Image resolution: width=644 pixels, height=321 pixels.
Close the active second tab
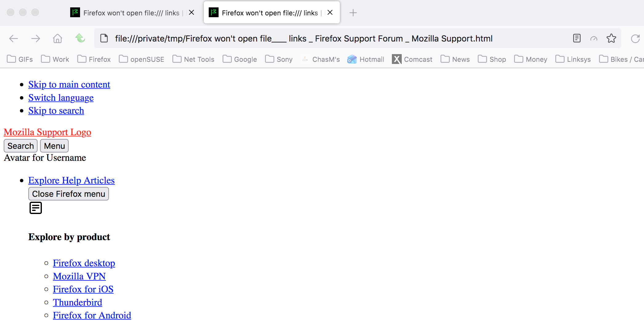click(x=330, y=12)
